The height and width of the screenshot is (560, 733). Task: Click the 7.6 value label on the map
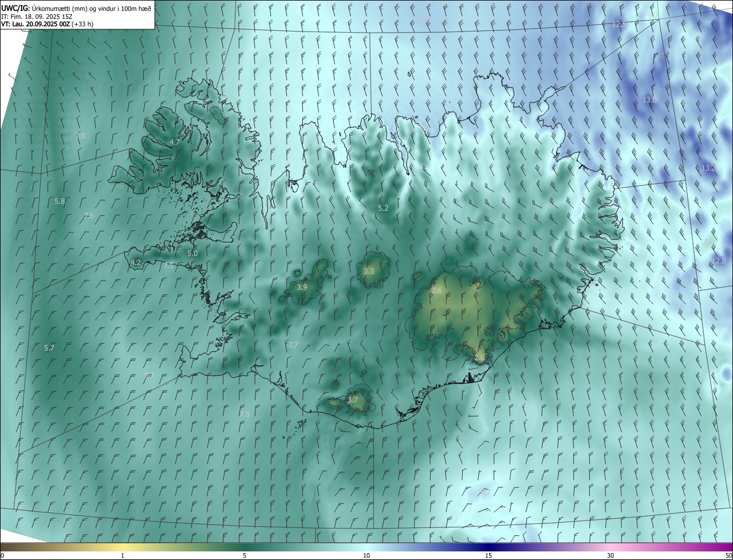tap(89, 216)
